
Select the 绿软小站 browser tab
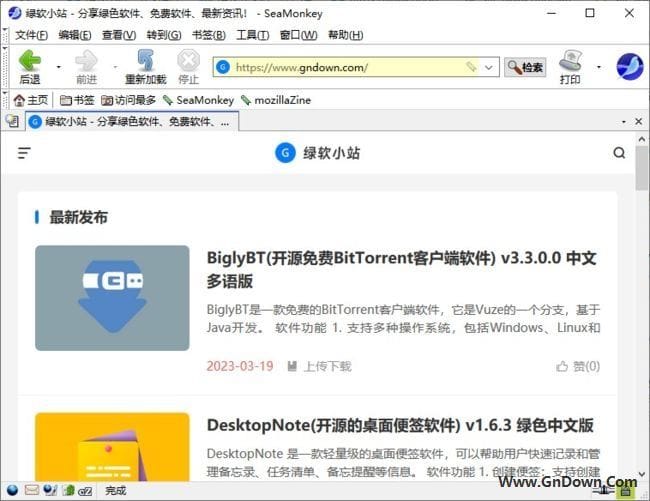pos(132,121)
